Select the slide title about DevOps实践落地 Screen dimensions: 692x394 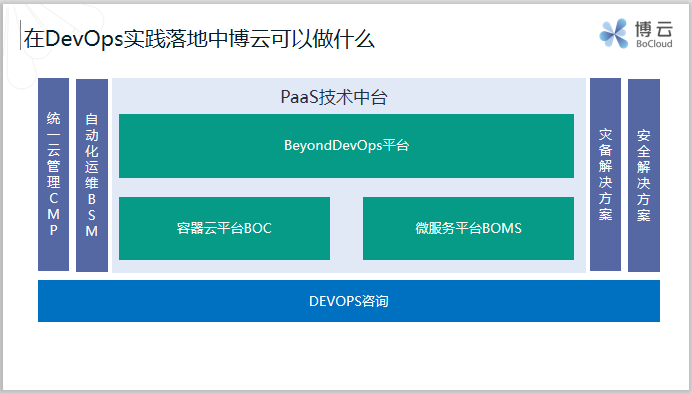199,39
